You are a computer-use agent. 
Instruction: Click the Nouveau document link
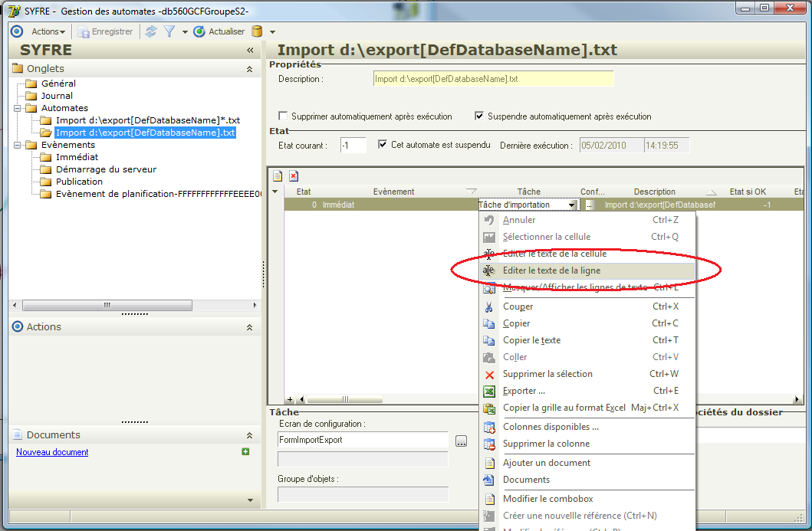tap(52, 452)
